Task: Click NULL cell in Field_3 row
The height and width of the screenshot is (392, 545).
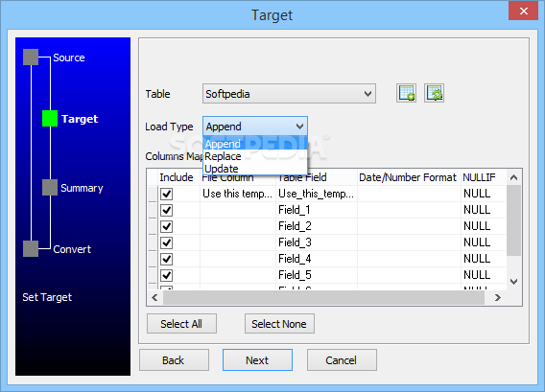Action: (484, 242)
